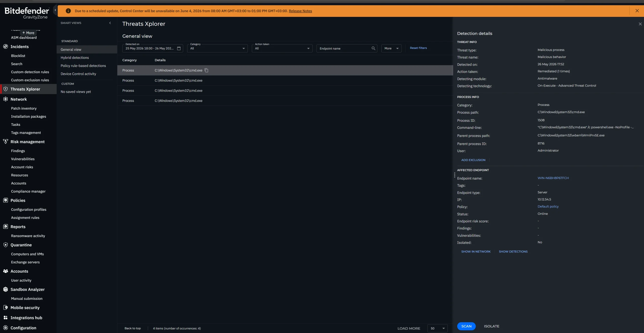Click the info icon in the update banner
Image resolution: width=644 pixels, height=333 pixels.
click(68, 11)
